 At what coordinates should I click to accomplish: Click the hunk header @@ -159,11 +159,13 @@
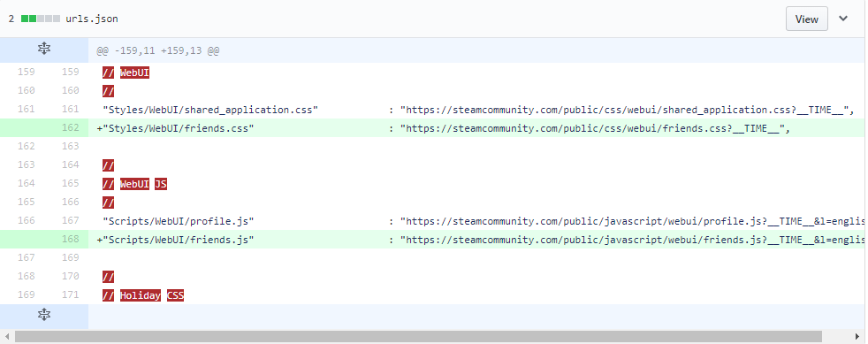click(157, 50)
